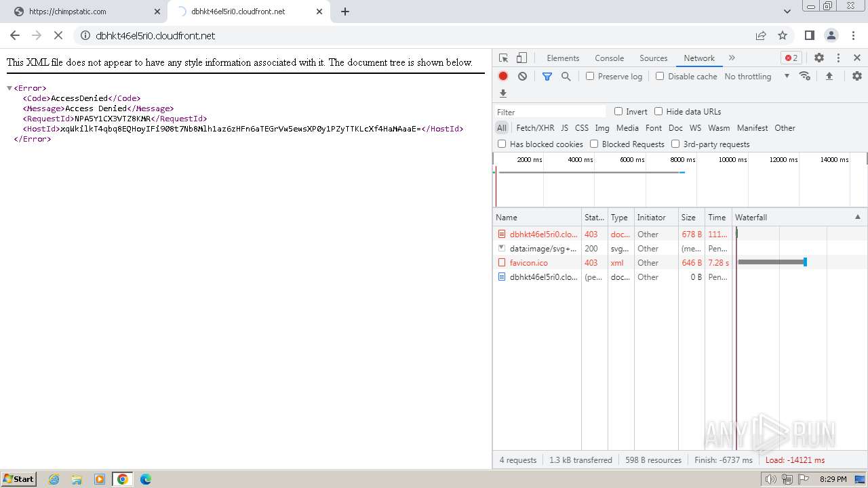Select All request types filter
The width and height of the screenshot is (868, 488).
(x=501, y=127)
